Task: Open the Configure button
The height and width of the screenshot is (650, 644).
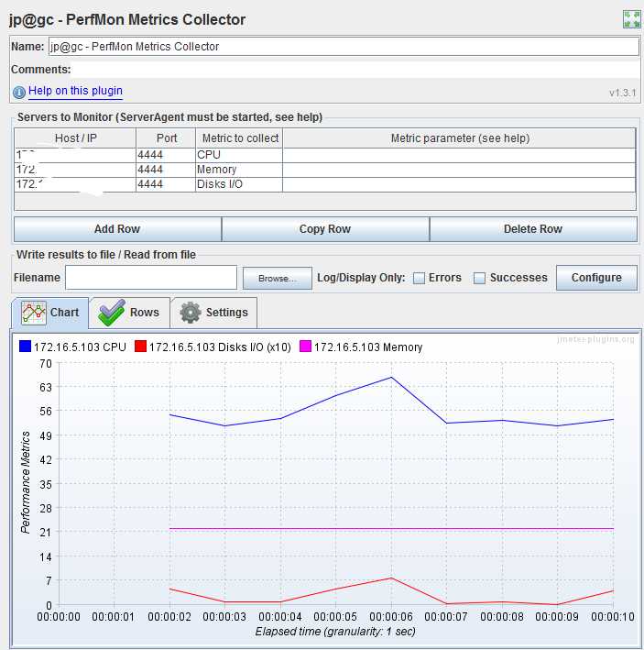Action: pos(596,278)
